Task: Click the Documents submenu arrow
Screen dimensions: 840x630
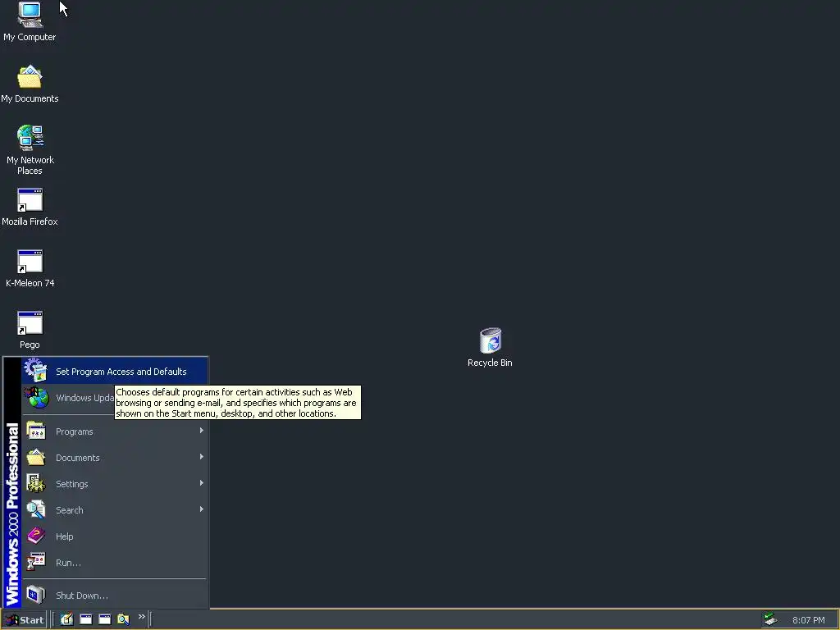Action: [x=202, y=457]
